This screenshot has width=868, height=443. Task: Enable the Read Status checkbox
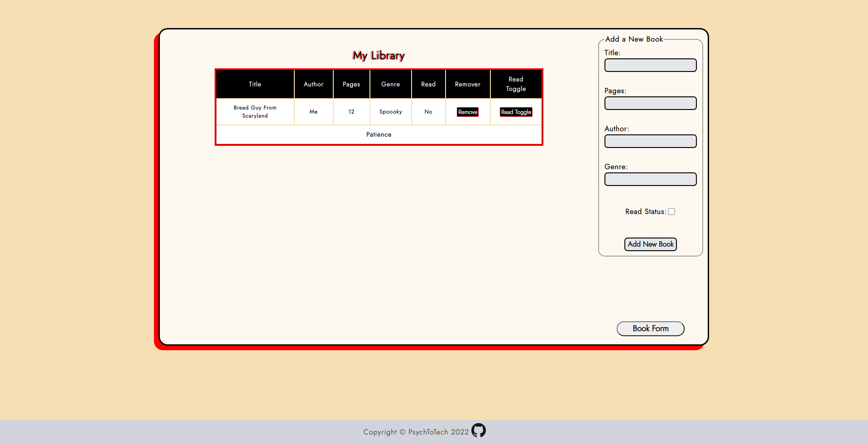(x=671, y=211)
